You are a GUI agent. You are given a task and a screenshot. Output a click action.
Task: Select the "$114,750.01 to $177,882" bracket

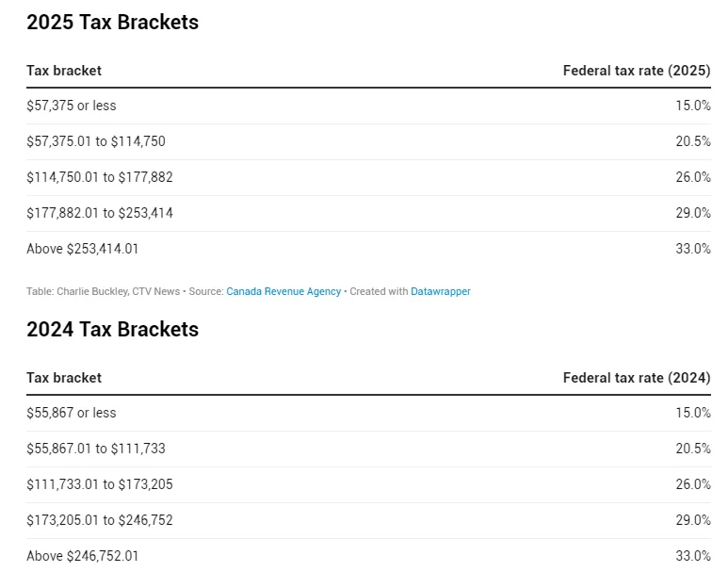[100, 178]
